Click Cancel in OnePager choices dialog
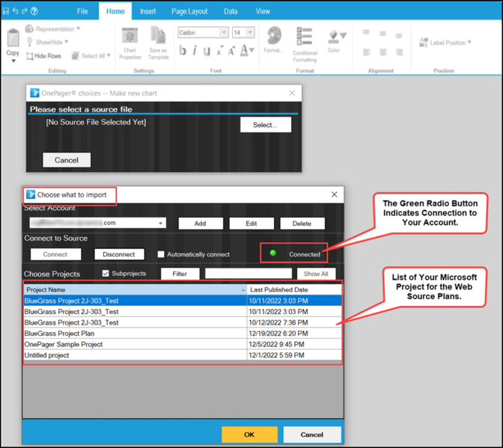Viewport: 503px width, 448px height. (x=67, y=160)
